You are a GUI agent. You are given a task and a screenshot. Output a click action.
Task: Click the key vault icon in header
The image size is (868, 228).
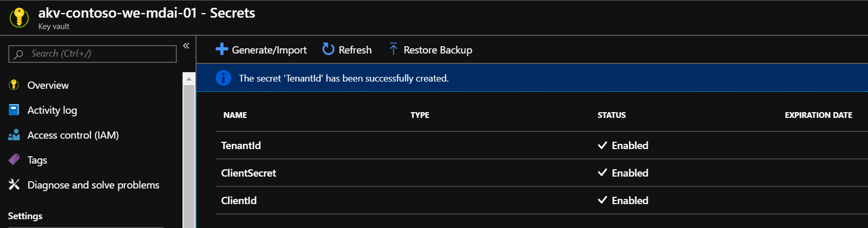(19, 17)
